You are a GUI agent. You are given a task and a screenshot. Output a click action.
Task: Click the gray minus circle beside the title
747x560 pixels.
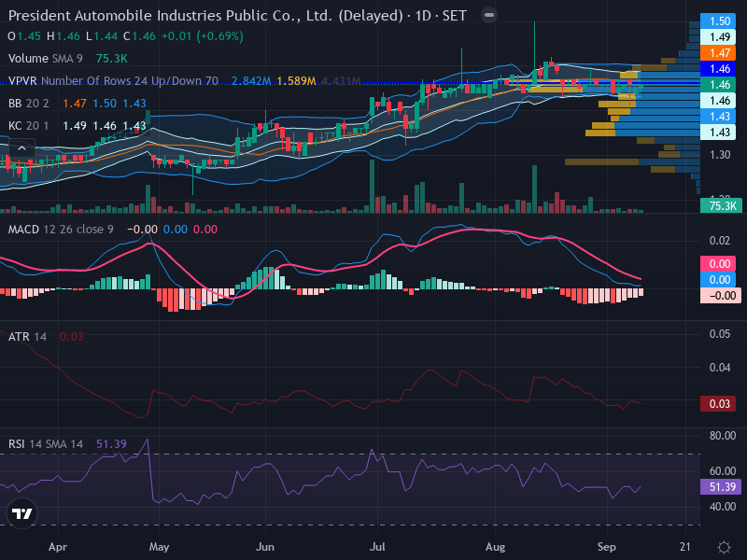click(x=488, y=15)
